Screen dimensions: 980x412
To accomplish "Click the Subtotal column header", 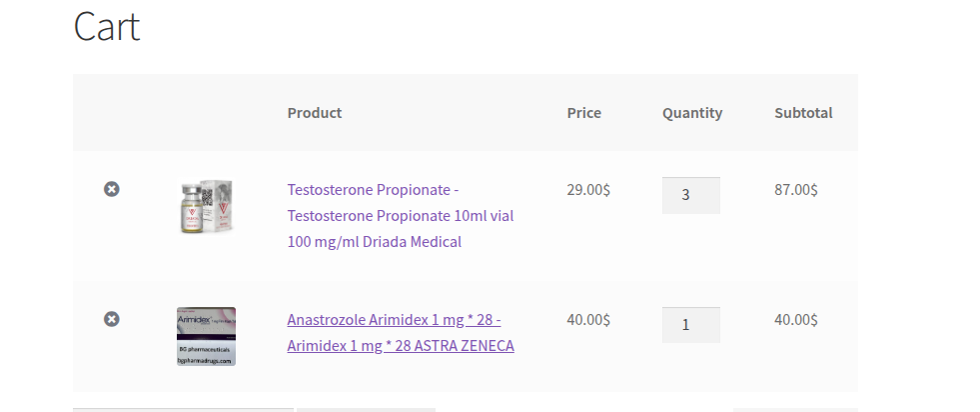I will (803, 113).
